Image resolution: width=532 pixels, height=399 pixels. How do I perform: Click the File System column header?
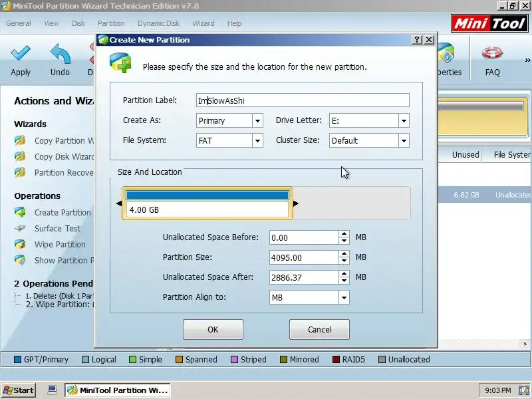point(507,155)
